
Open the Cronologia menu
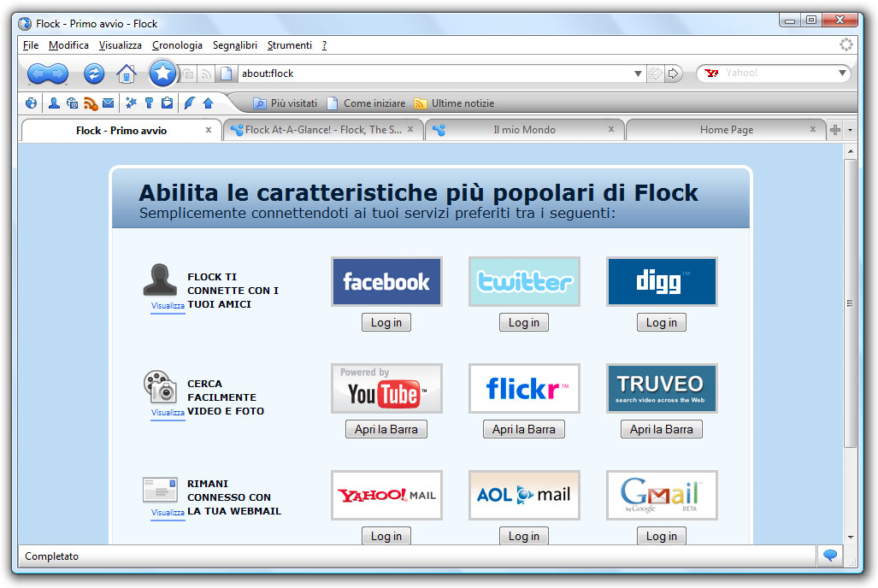pyautogui.click(x=177, y=45)
